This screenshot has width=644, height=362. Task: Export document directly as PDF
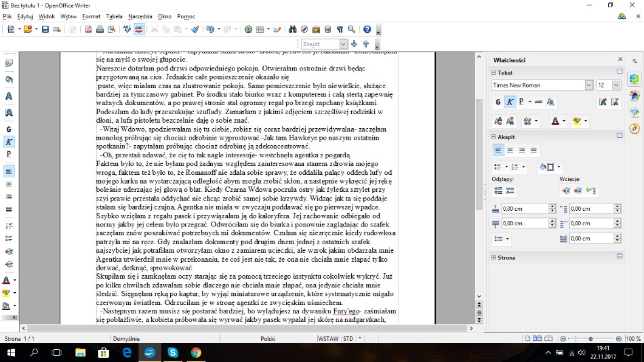pos(89,29)
